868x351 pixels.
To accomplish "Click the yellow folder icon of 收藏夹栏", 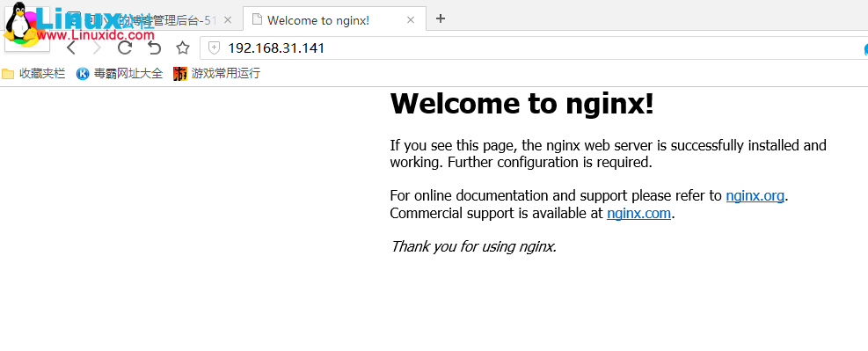I will point(8,74).
